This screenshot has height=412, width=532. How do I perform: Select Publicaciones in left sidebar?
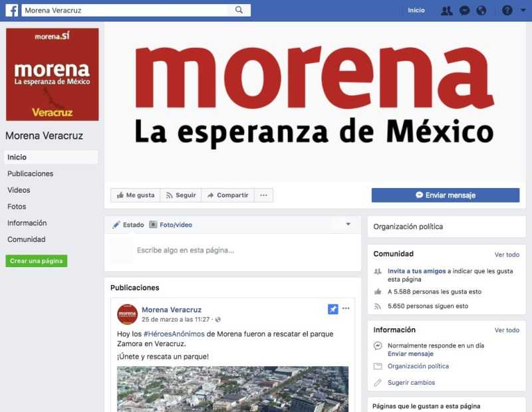coord(30,173)
